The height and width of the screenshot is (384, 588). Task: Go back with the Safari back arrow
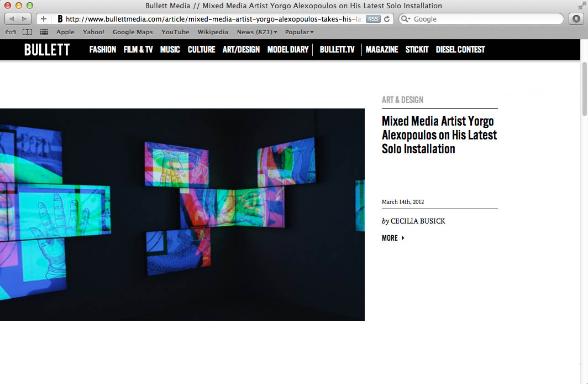pyautogui.click(x=11, y=19)
